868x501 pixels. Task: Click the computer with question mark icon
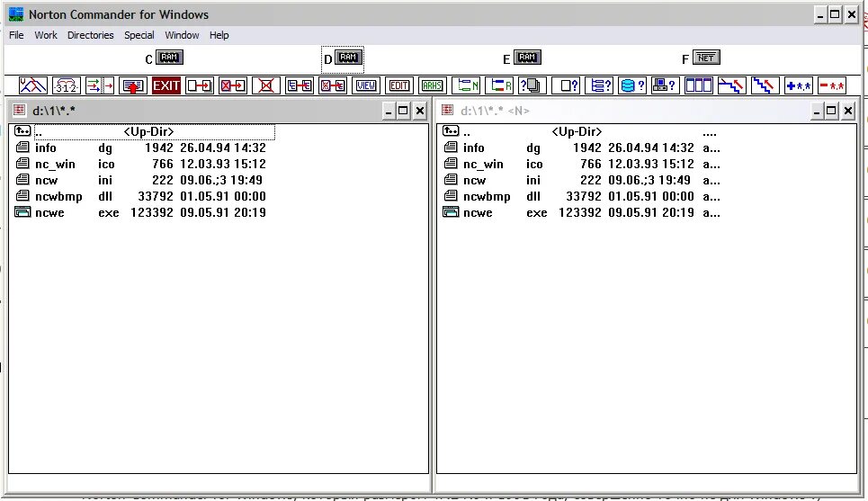click(666, 85)
